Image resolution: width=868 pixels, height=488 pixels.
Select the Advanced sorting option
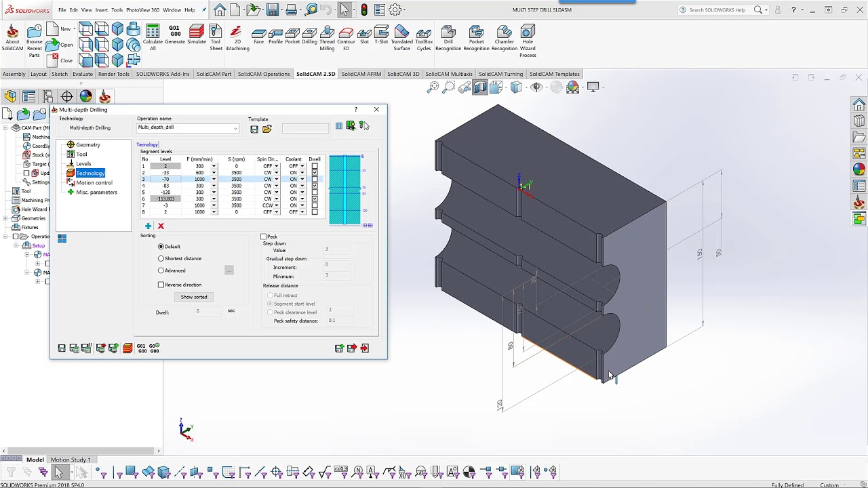161,270
